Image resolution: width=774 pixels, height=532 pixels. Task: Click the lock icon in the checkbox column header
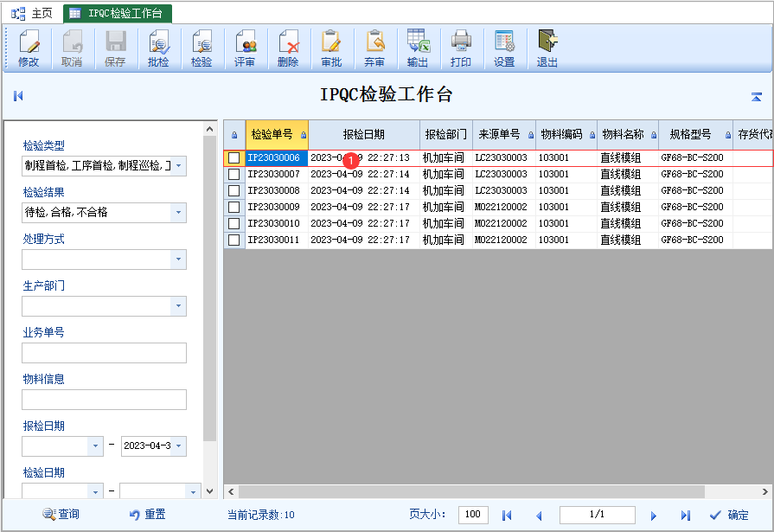click(x=234, y=135)
